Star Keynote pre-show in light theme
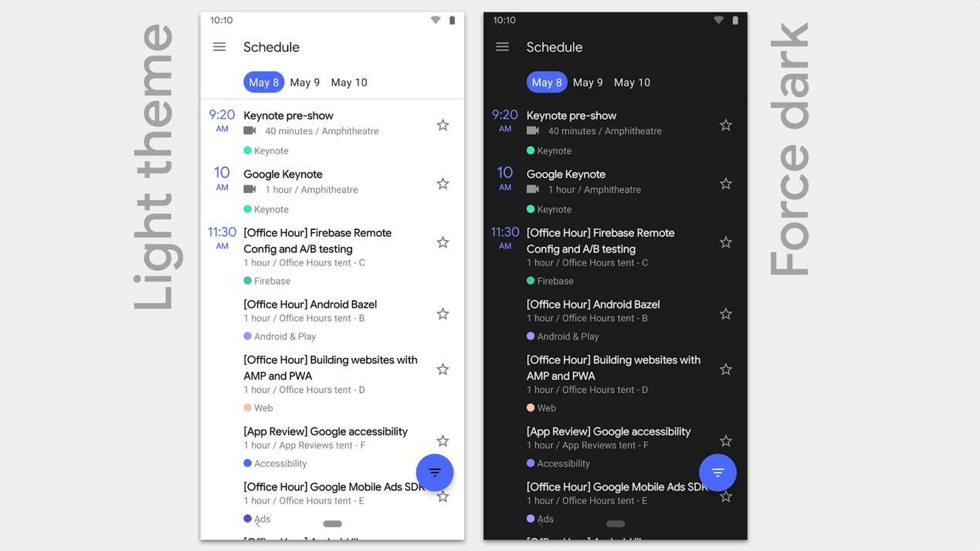 [x=443, y=125]
